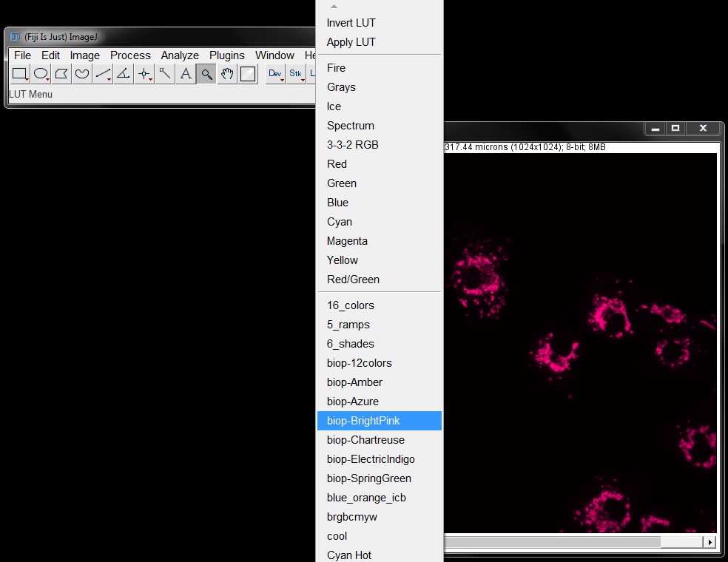The width and height of the screenshot is (728, 562).
Task: Click the ImageJ title bar icon
Action: pos(16,37)
